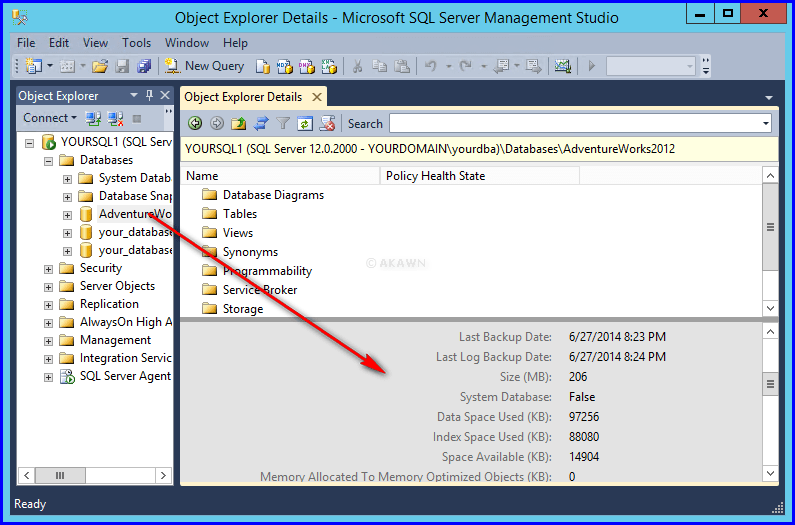Open Object Explorer window position dropdown
795x525 pixels.
click(134, 95)
